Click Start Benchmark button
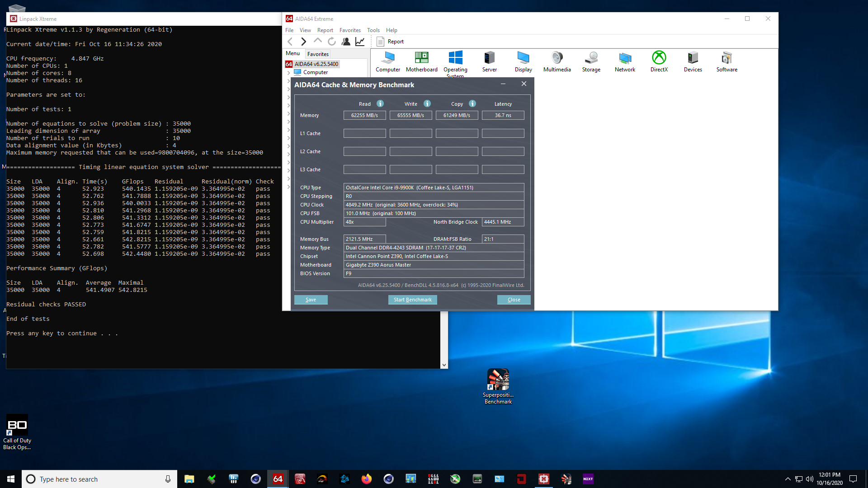 412,300
